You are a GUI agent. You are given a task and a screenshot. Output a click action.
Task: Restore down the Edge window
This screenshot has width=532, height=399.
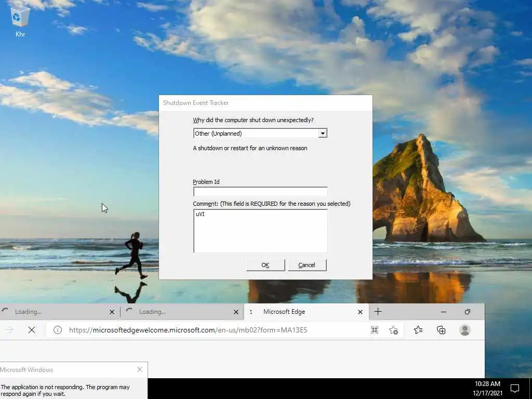(468, 312)
